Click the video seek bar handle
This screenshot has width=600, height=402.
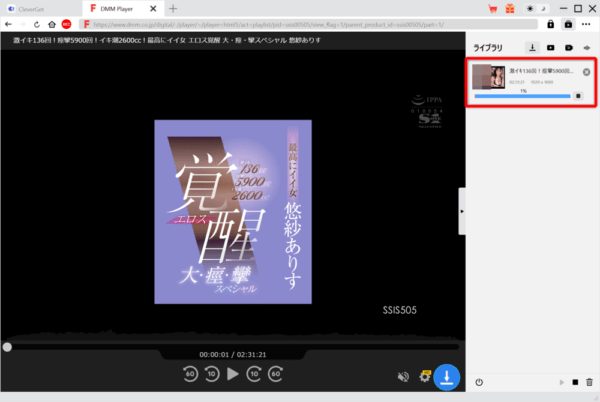point(7,347)
